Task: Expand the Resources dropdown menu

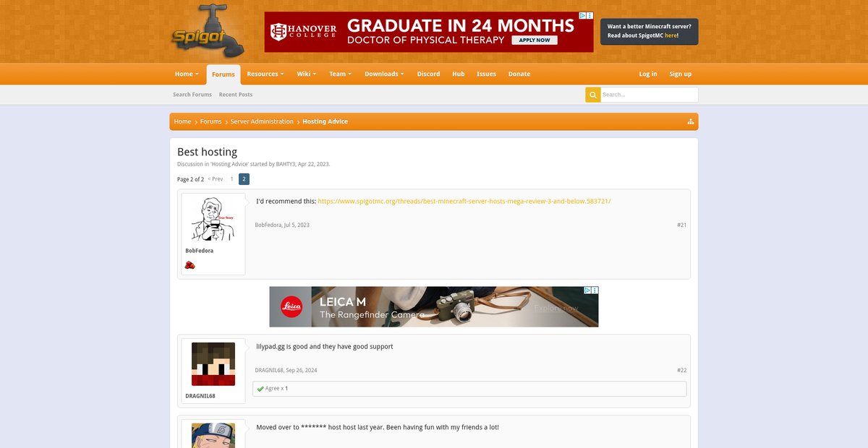Action: [265, 74]
